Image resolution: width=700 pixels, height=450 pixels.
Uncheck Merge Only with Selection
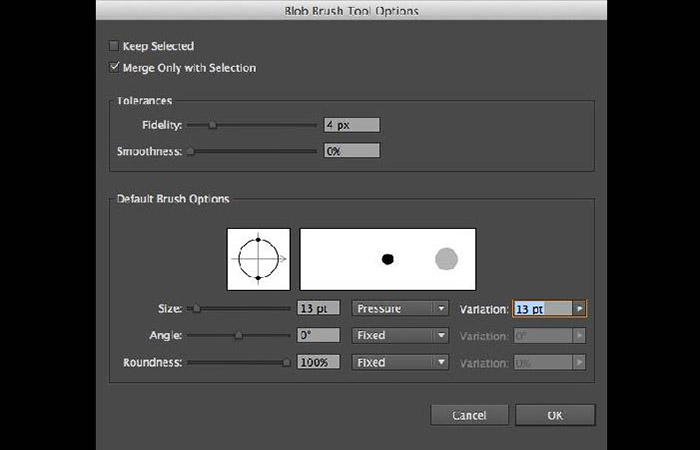pos(114,68)
